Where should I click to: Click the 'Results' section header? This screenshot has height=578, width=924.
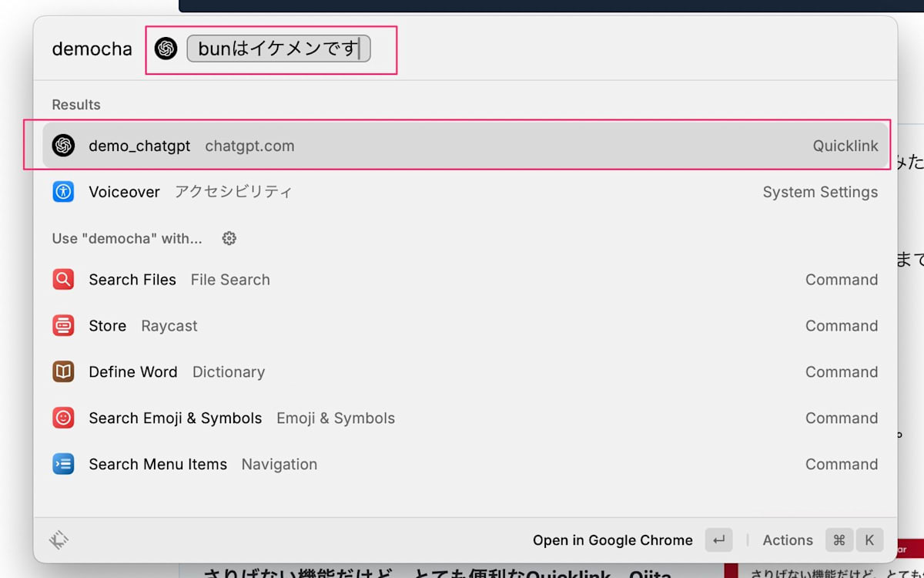coord(76,105)
